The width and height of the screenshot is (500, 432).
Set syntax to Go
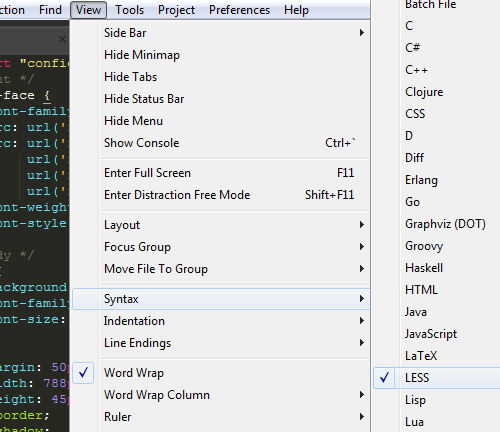pos(437,202)
